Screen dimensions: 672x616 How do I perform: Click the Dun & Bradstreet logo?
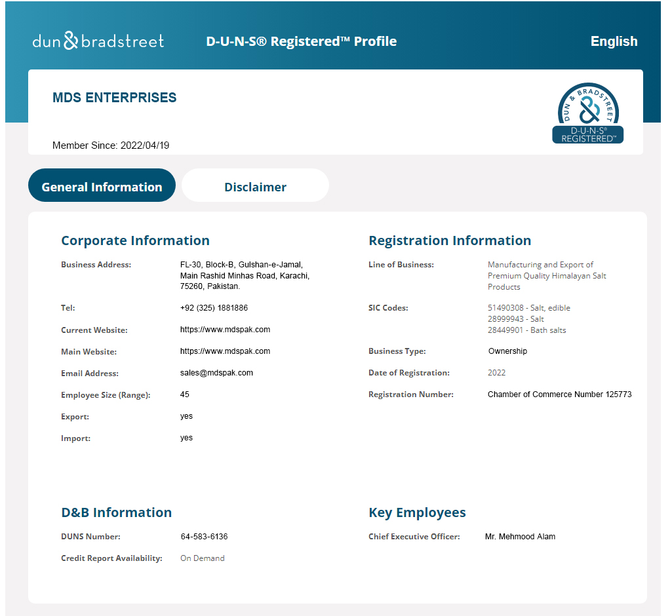[98, 41]
